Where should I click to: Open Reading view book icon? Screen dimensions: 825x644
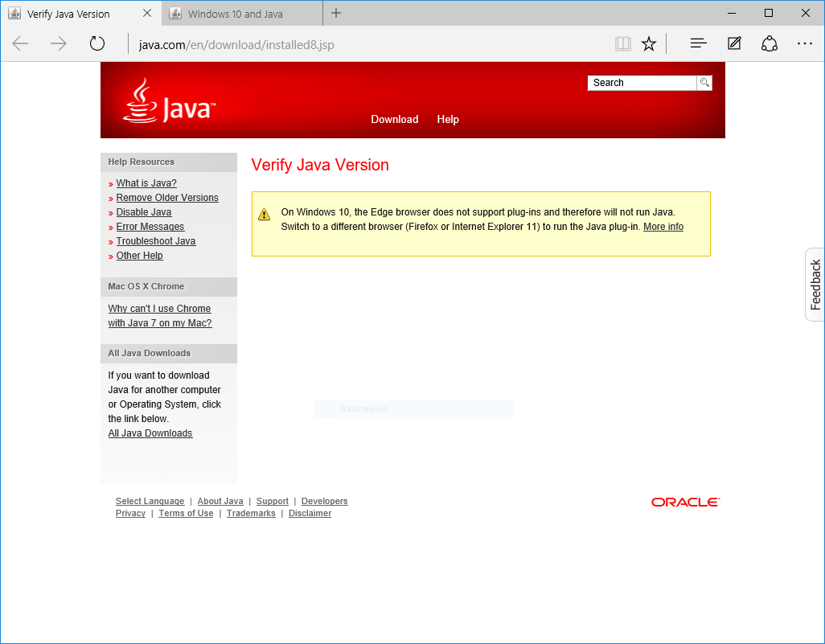[622, 43]
